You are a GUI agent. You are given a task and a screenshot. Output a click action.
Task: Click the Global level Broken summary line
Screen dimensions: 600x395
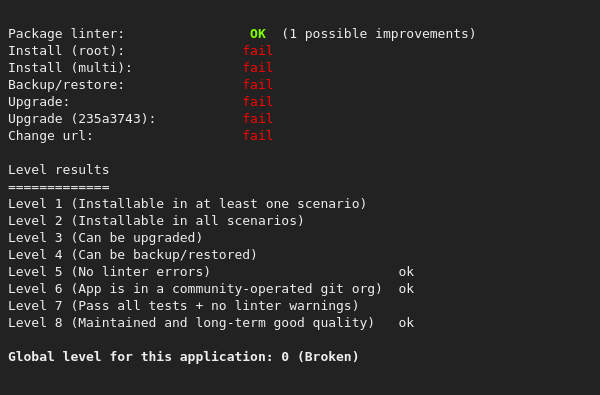tap(183, 357)
